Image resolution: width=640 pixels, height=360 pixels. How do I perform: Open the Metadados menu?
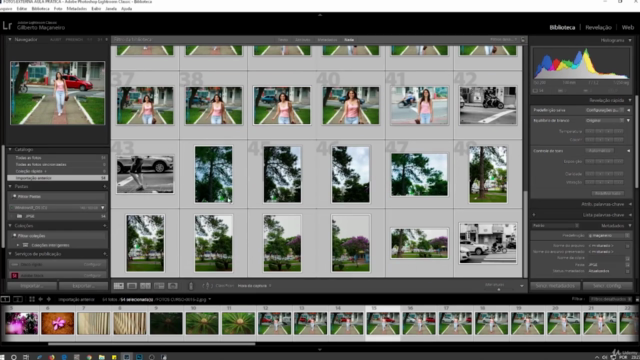point(77,9)
